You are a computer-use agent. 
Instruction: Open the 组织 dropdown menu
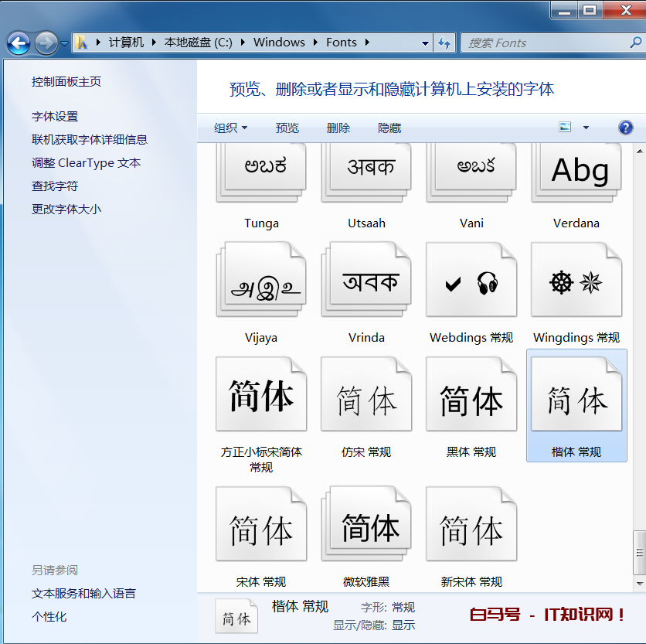point(230,128)
